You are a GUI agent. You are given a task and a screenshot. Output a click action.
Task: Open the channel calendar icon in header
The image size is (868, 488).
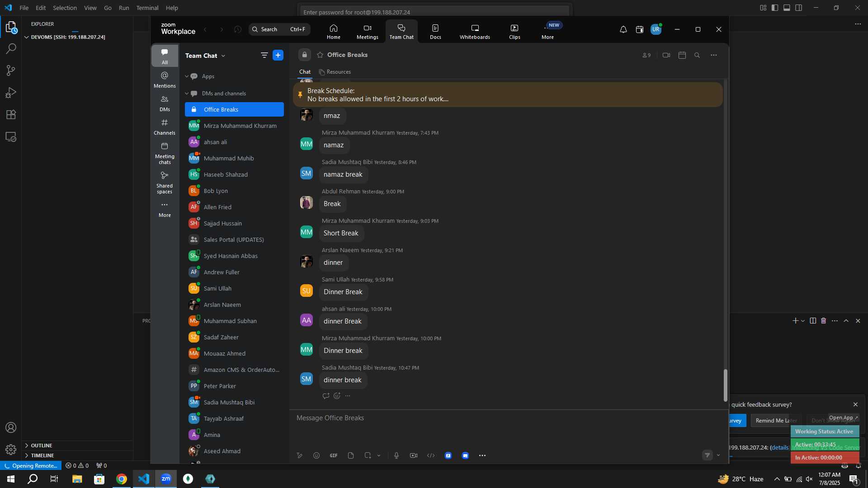pyautogui.click(x=682, y=55)
